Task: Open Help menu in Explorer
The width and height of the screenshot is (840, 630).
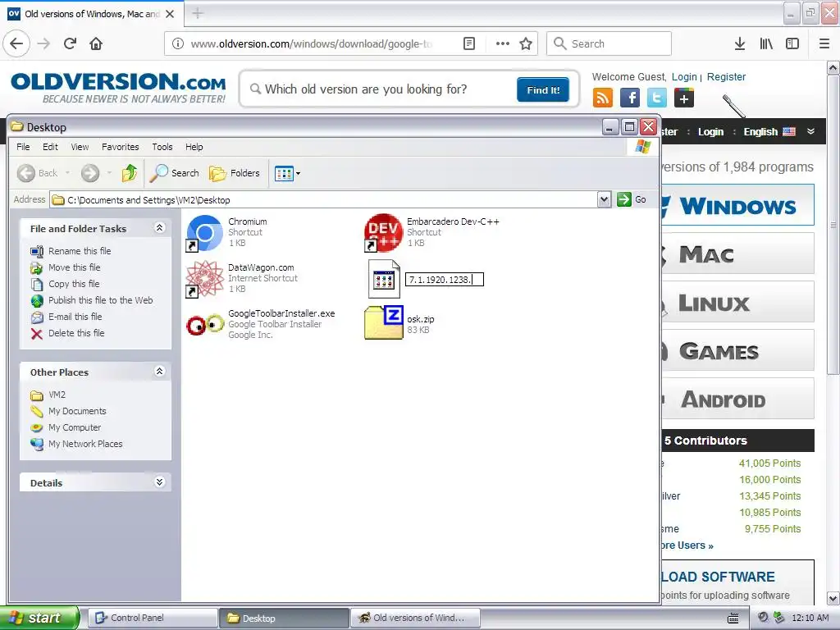Action: (194, 147)
